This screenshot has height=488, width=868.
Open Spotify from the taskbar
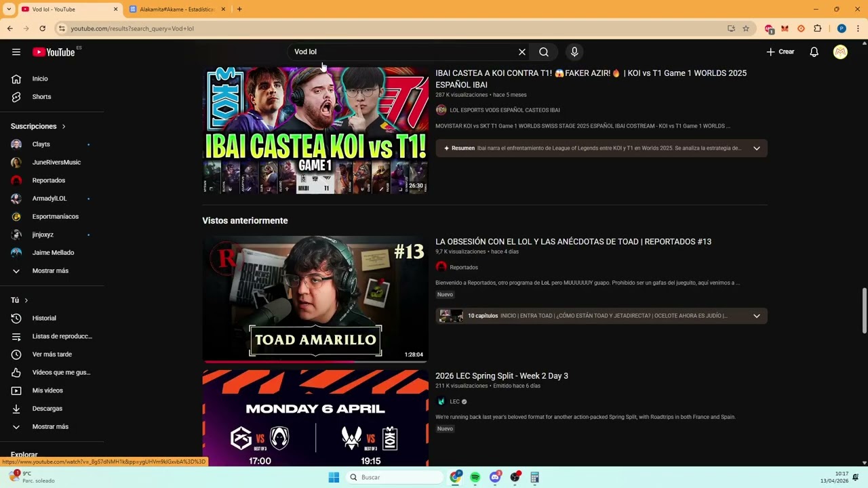475,477
